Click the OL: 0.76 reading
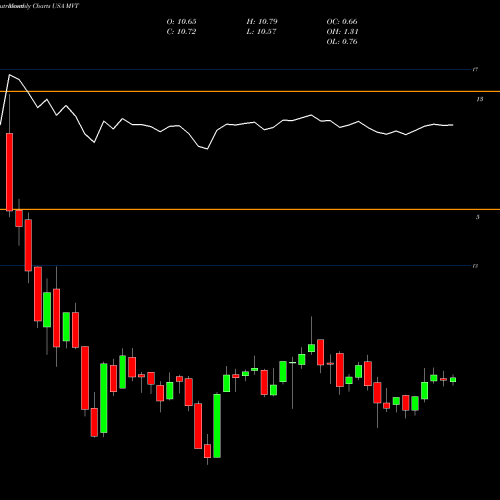Image resolution: width=500 pixels, height=500 pixels. 342,42
